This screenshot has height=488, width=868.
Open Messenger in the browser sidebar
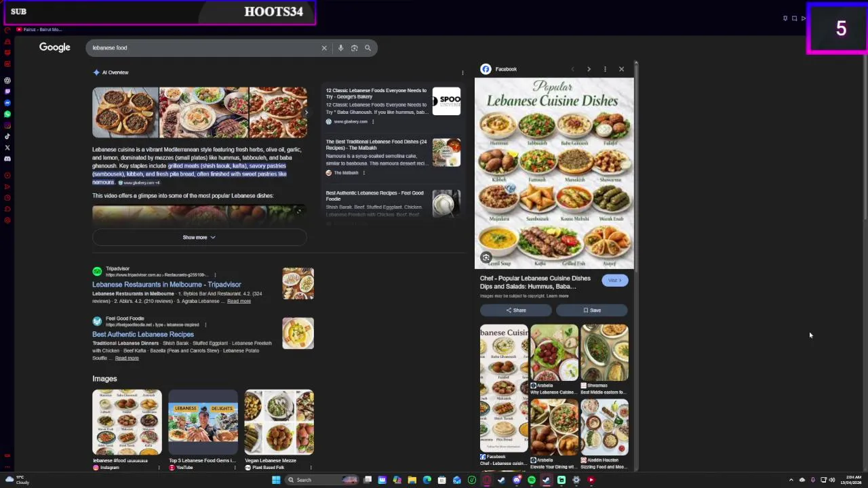click(7, 103)
